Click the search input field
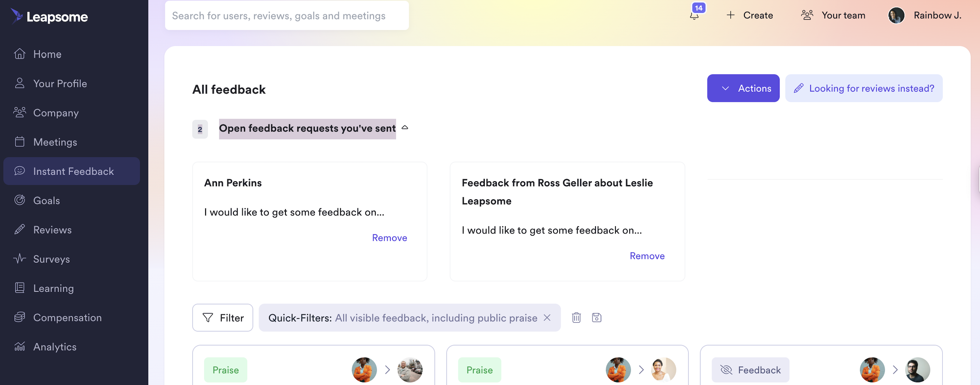 tap(287, 16)
